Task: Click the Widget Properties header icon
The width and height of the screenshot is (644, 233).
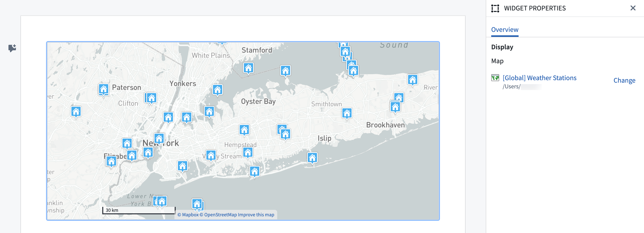Action: click(x=495, y=8)
